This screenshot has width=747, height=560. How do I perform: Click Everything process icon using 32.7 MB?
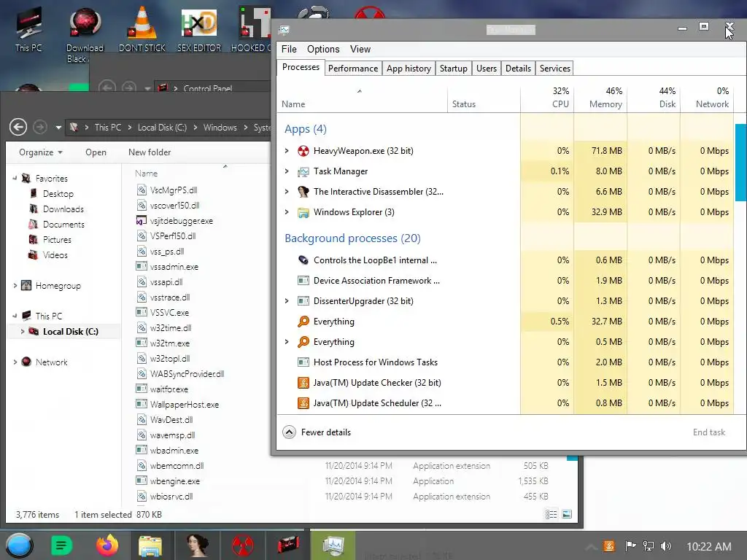[303, 322]
